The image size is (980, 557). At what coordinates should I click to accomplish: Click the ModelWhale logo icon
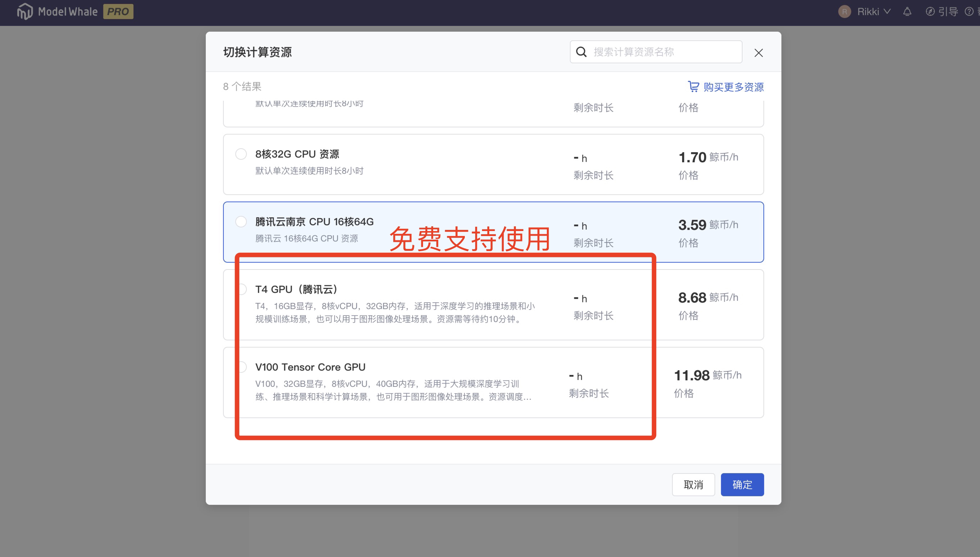(x=24, y=12)
